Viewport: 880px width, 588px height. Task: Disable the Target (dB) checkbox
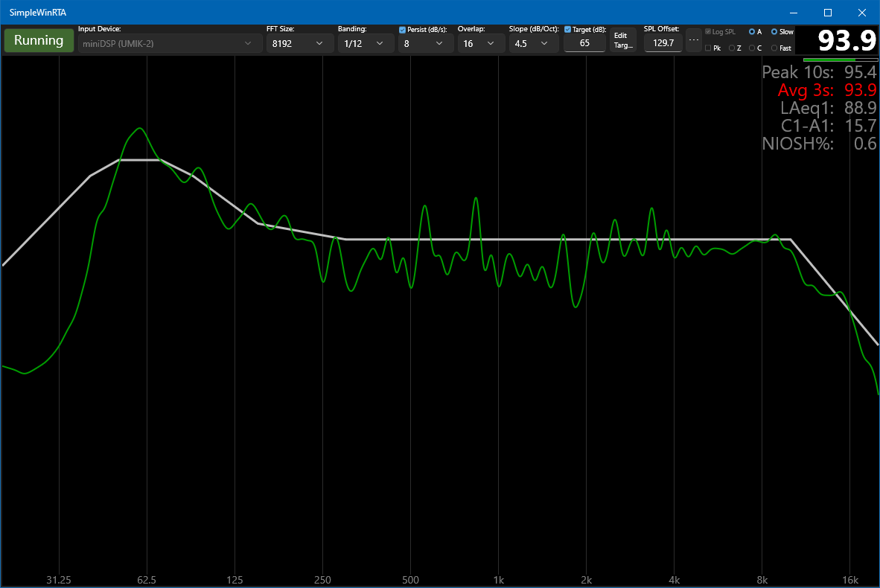[568, 30]
